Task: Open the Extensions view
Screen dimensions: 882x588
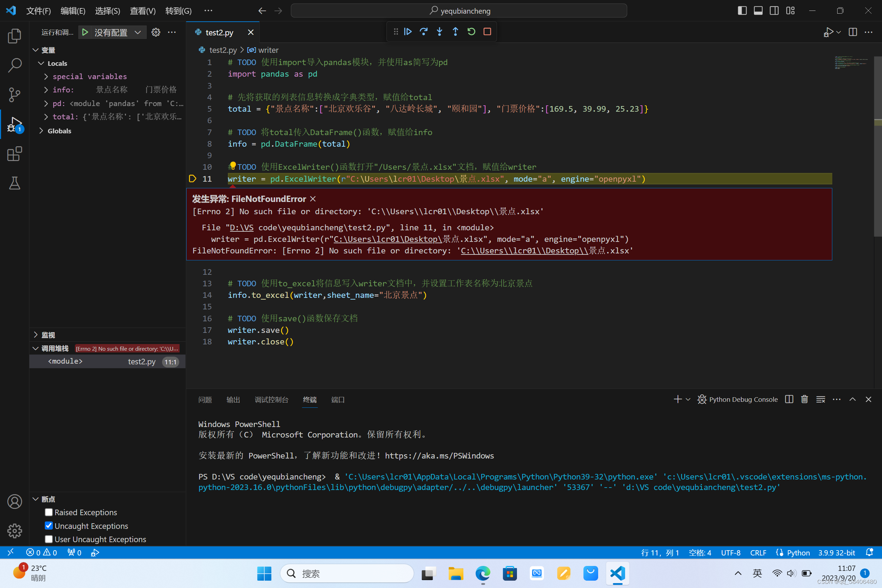Action: click(14, 154)
